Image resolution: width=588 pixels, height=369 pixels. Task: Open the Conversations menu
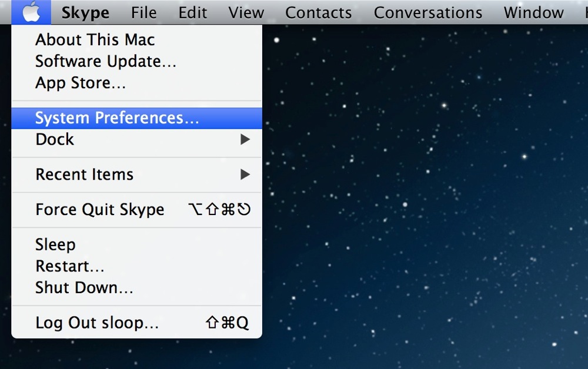click(428, 13)
